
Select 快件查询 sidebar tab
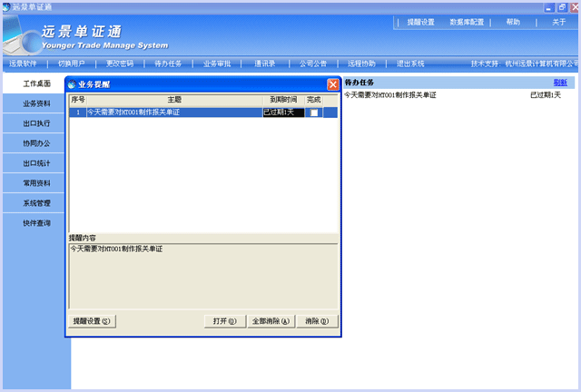point(34,223)
